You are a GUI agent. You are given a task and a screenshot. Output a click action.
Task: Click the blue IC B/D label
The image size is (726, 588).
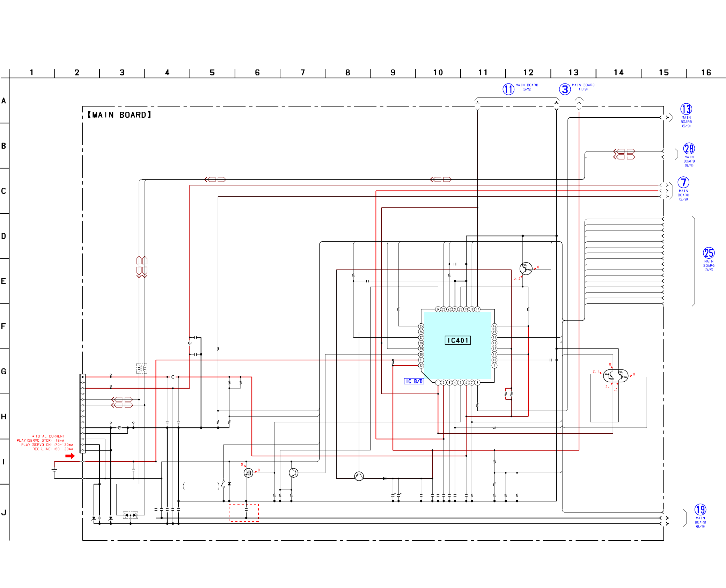(414, 381)
